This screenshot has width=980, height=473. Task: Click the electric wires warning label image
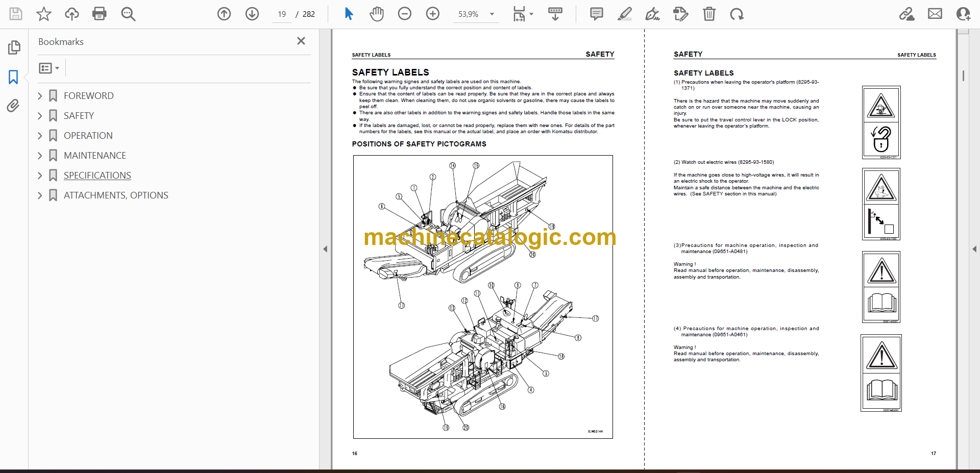[x=881, y=204]
